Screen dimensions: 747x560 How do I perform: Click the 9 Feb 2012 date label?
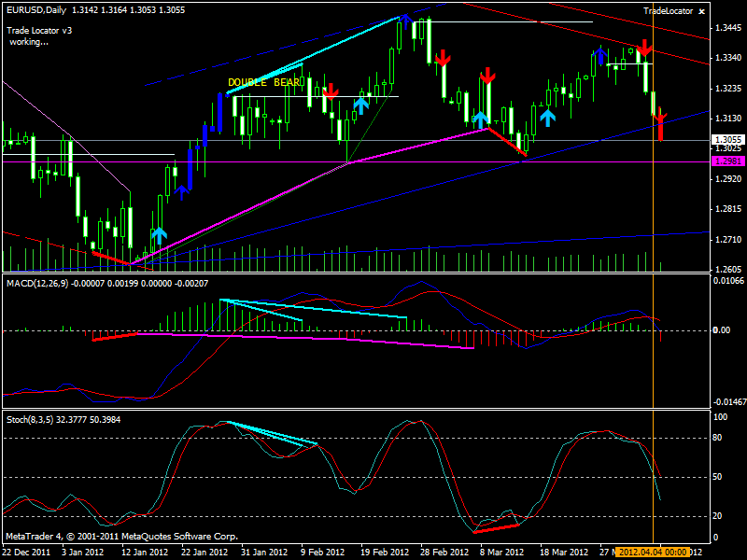click(322, 553)
